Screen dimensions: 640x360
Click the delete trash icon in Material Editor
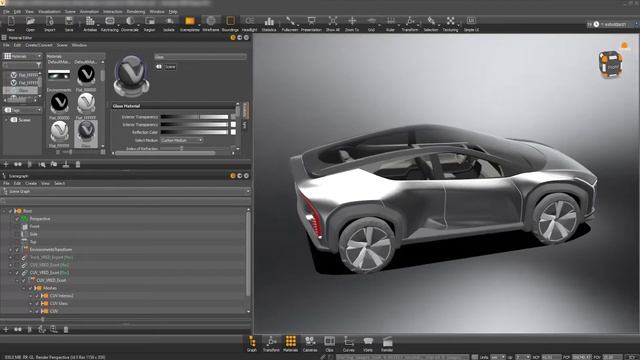tap(78, 164)
